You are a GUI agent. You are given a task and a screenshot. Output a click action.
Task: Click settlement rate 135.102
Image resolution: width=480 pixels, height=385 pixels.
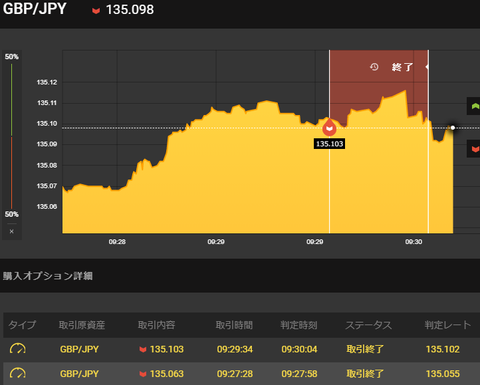click(x=443, y=349)
